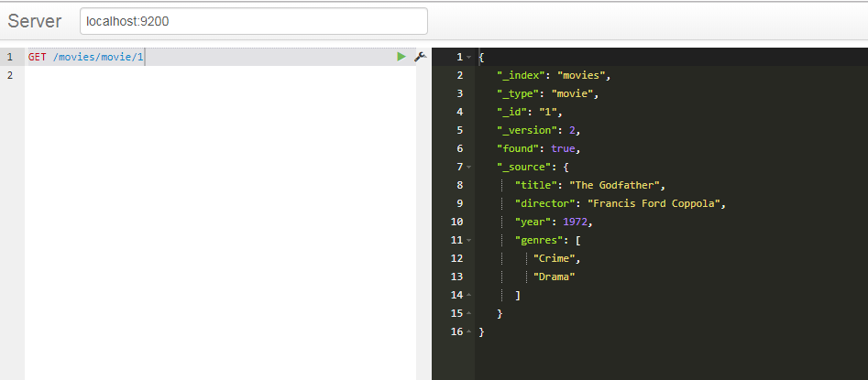
Task: Select "The Godfather" title value
Action: tap(614, 185)
